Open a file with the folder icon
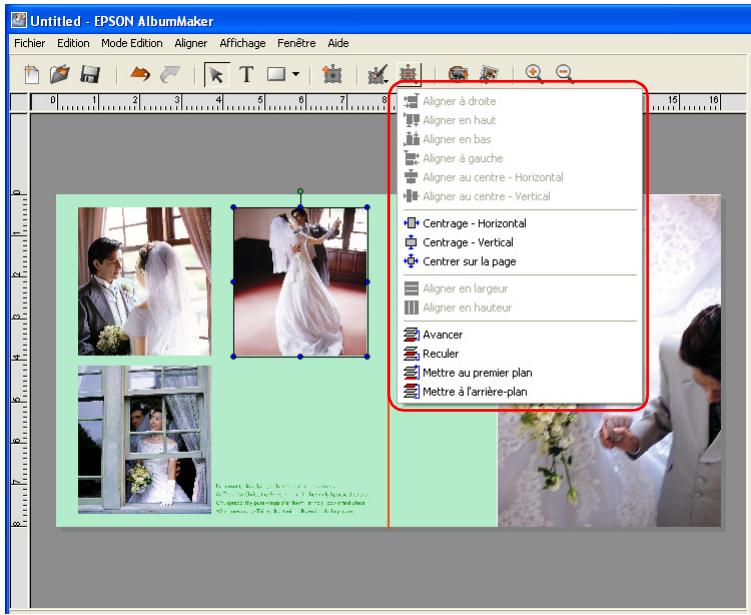This screenshot has width=751, height=615. point(60,74)
